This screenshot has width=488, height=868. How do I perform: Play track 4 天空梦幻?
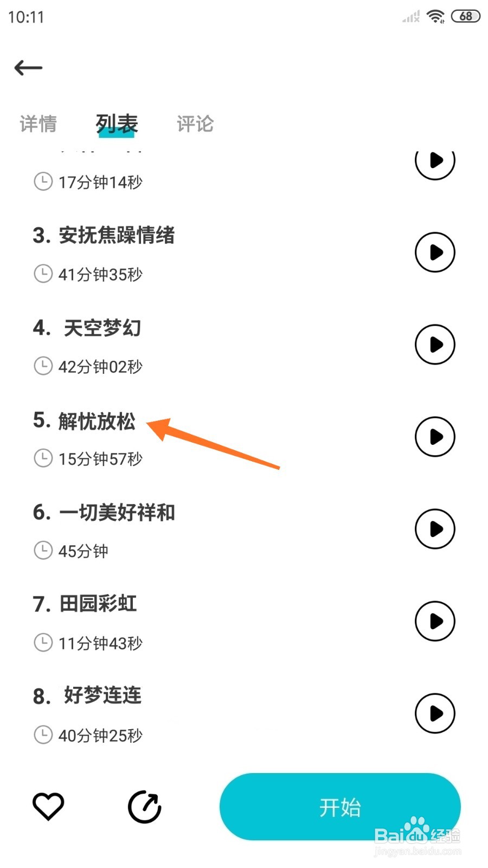click(x=435, y=344)
